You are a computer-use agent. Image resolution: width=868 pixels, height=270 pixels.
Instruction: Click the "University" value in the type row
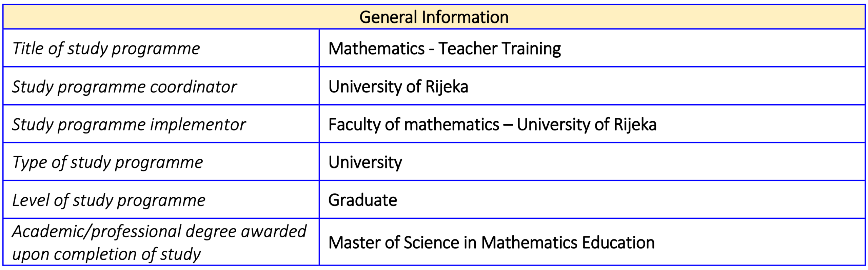tap(365, 162)
